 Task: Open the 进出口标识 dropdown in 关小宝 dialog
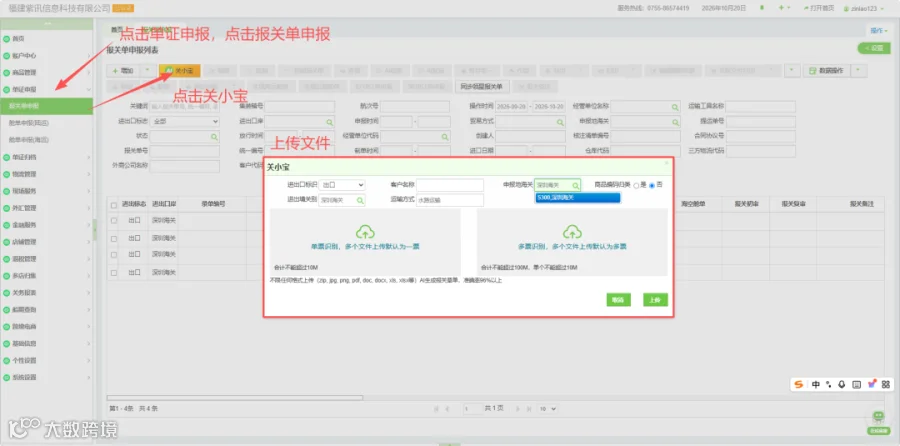click(x=342, y=185)
